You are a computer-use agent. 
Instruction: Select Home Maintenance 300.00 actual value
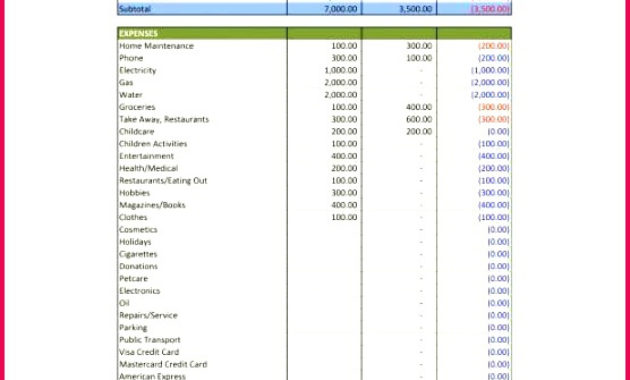tap(419, 46)
